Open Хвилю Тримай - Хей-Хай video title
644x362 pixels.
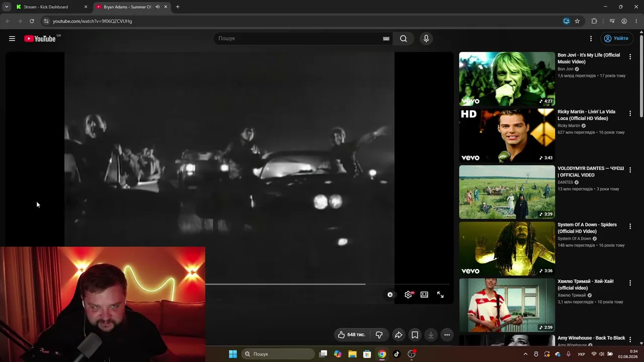click(x=586, y=285)
